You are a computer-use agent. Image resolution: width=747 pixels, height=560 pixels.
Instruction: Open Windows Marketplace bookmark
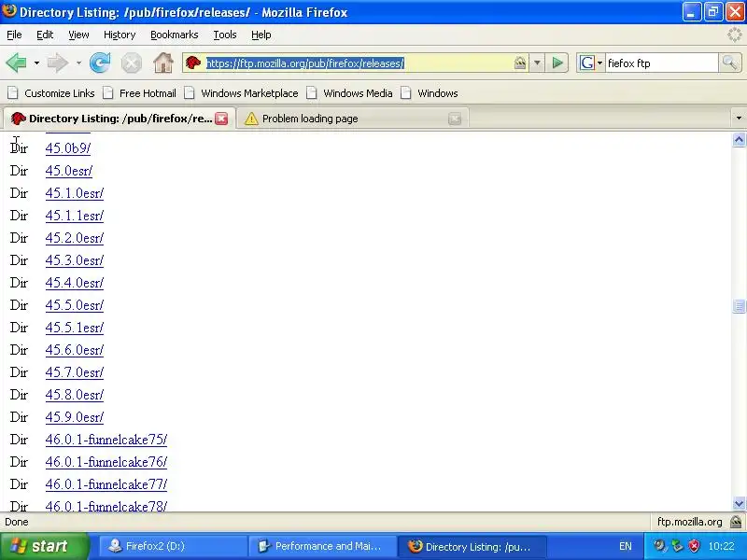(242, 93)
